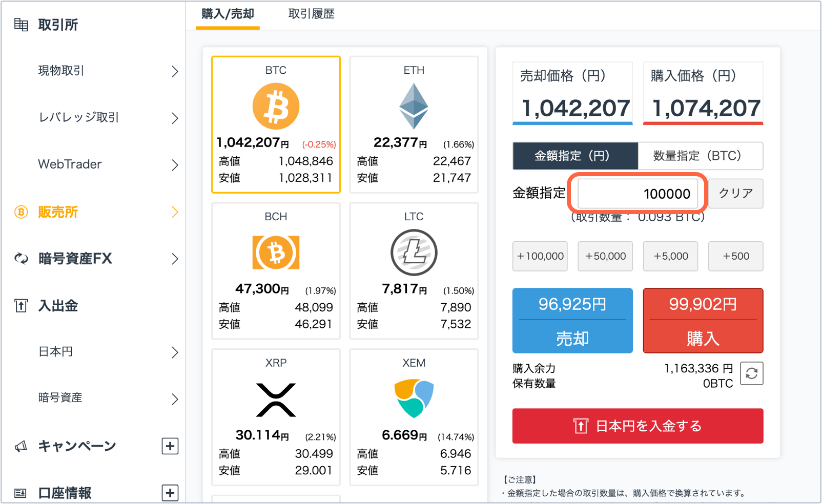Click 購入余力 1,163,336 円 value
The image size is (822, 504).
point(698,368)
